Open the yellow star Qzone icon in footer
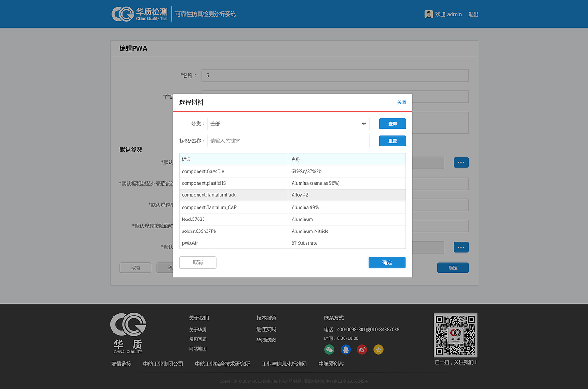This screenshot has width=588, height=389. pos(379,350)
